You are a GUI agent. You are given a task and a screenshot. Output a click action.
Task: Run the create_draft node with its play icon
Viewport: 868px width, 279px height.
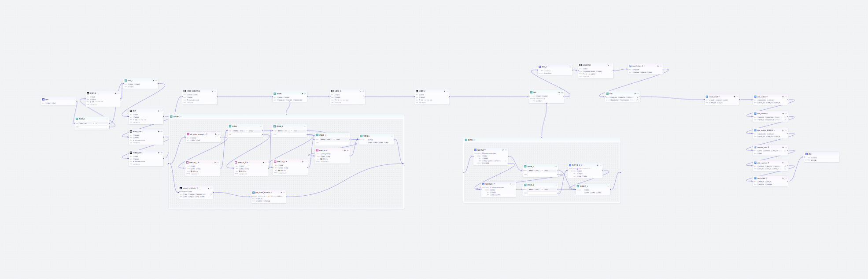(x=734, y=97)
